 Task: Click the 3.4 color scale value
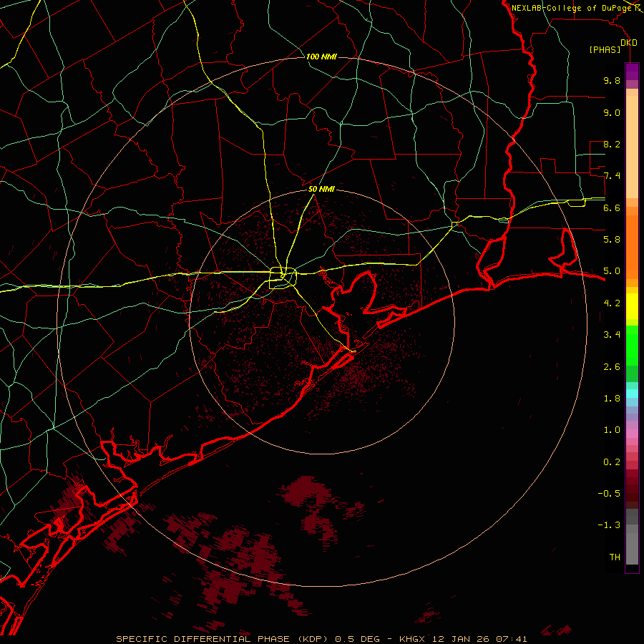coord(612,335)
